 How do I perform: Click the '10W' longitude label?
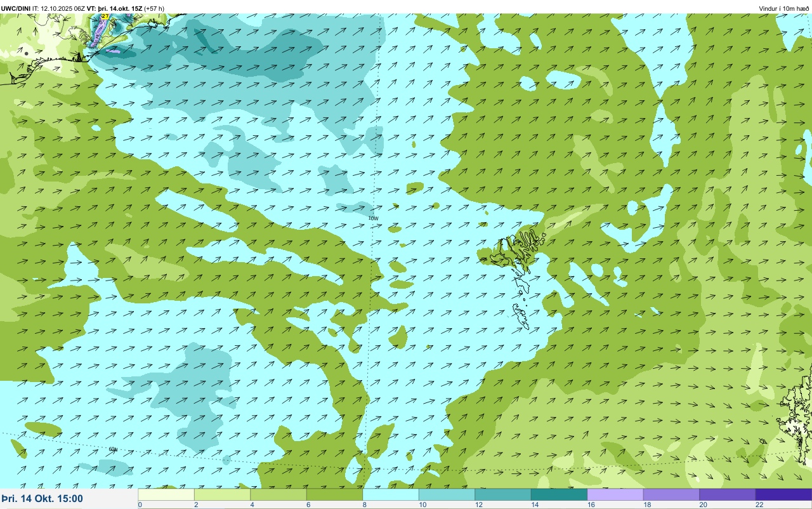pyautogui.click(x=373, y=218)
